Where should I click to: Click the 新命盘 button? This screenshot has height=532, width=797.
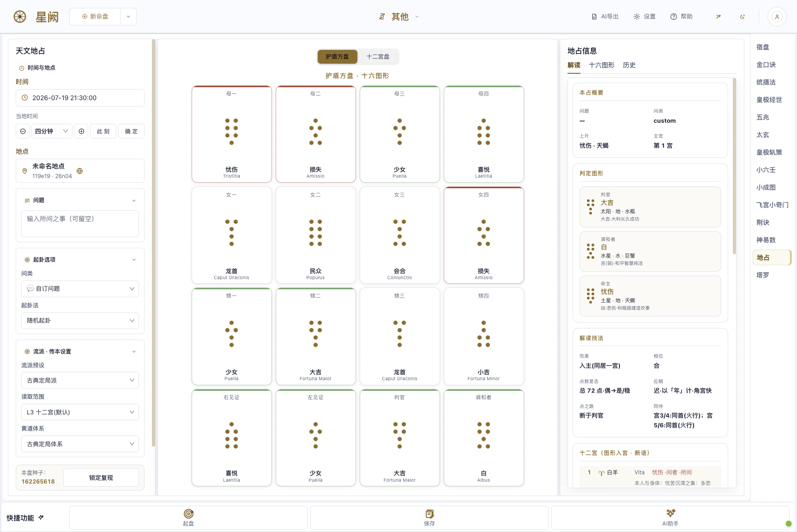95,17
